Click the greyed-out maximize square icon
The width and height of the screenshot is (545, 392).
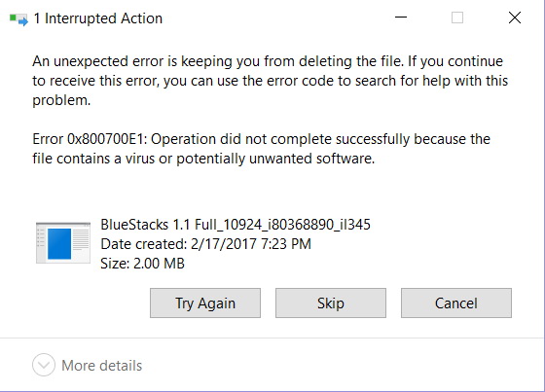pyautogui.click(x=457, y=18)
